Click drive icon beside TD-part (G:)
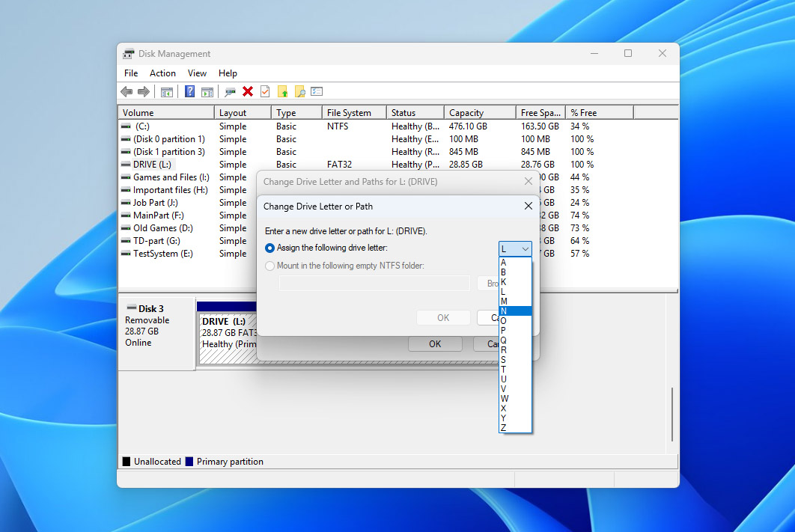The width and height of the screenshot is (795, 532). coord(126,241)
